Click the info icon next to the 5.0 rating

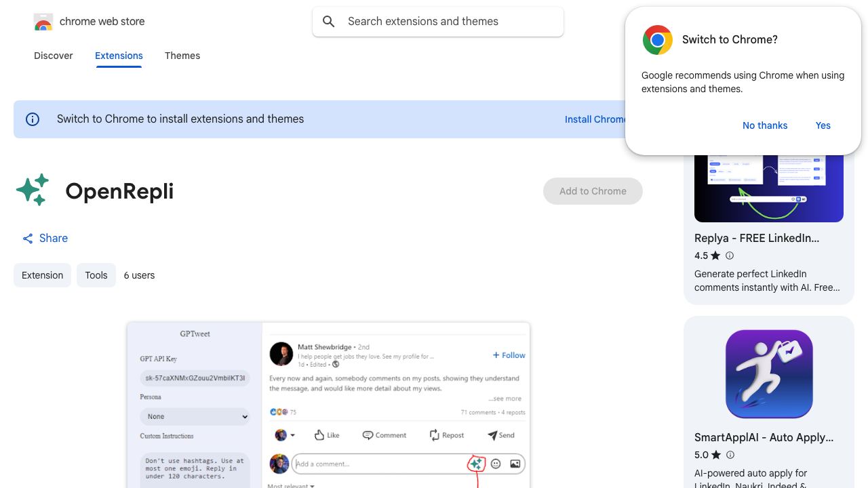click(x=730, y=455)
